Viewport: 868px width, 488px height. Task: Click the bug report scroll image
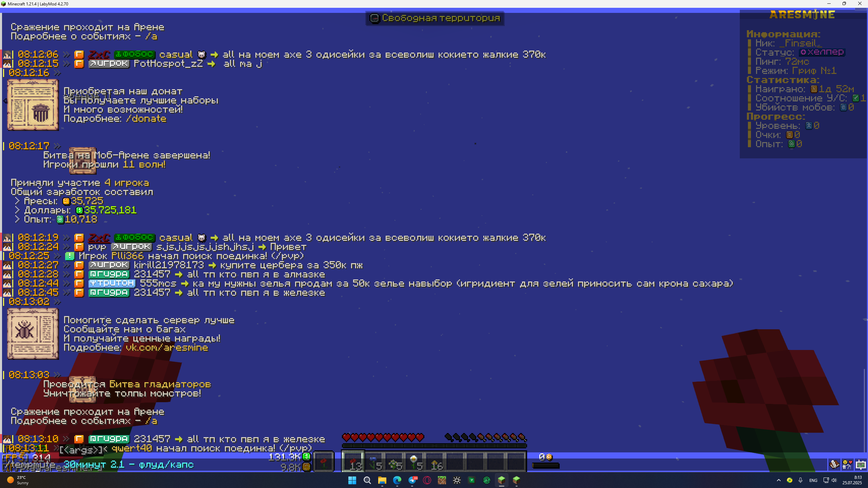click(33, 334)
